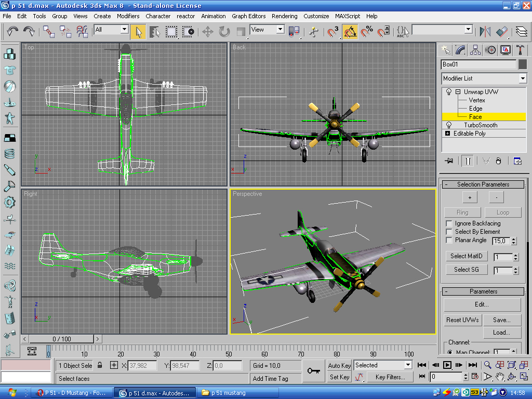Select the Edge sub-object level
This screenshot has height=399, width=532.
[475, 109]
